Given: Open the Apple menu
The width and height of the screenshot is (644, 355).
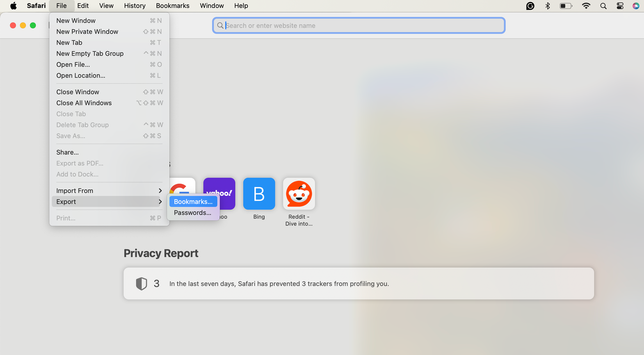Looking at the screenshot, I should click(x=13, y=6).
